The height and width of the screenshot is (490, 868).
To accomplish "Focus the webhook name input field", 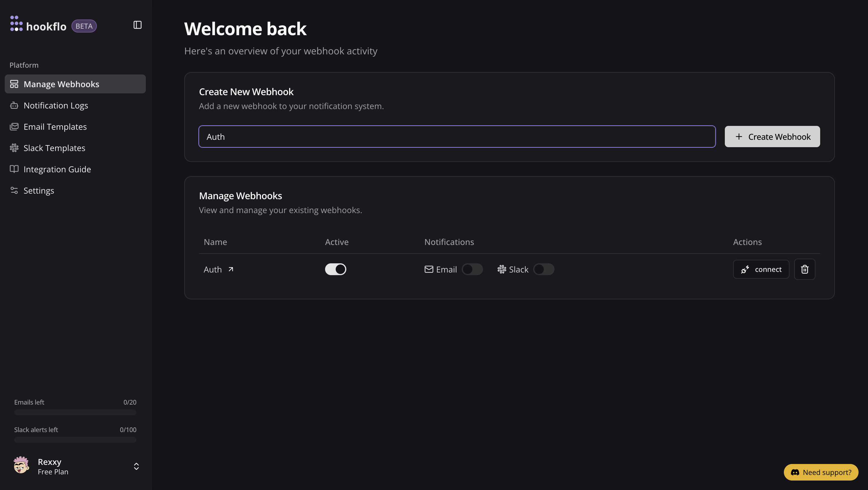I will 456,137.
